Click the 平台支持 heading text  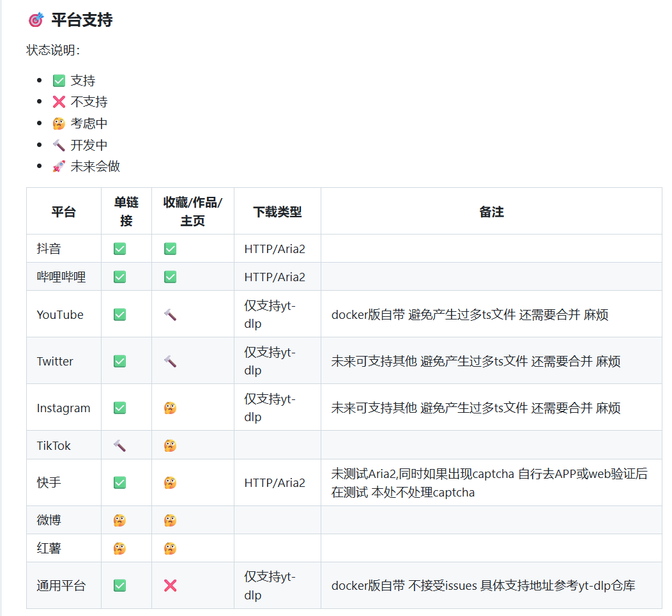click(x=82, y=20)
